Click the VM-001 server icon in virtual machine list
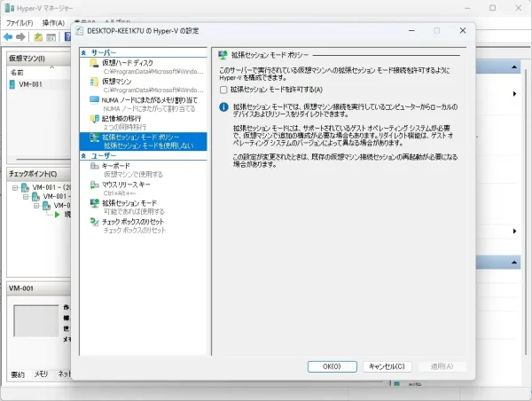The image size is (532, 401). click(x=12, y=84)
